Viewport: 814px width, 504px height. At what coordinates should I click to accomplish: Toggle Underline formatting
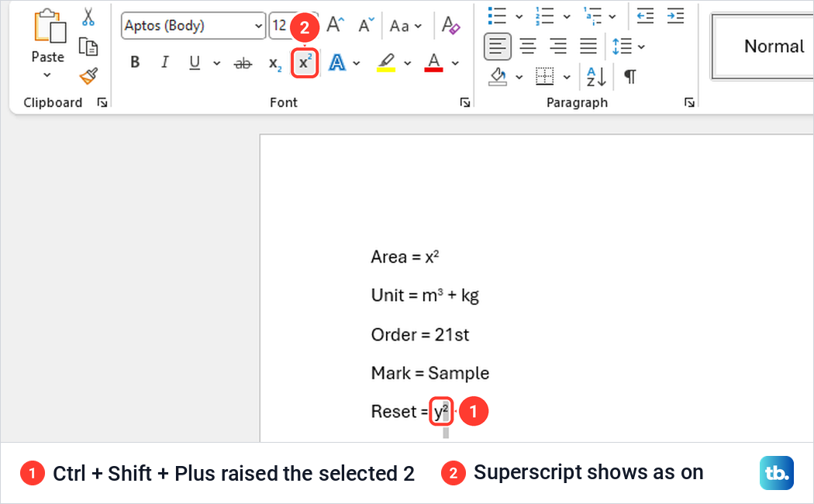click(195, 62)
